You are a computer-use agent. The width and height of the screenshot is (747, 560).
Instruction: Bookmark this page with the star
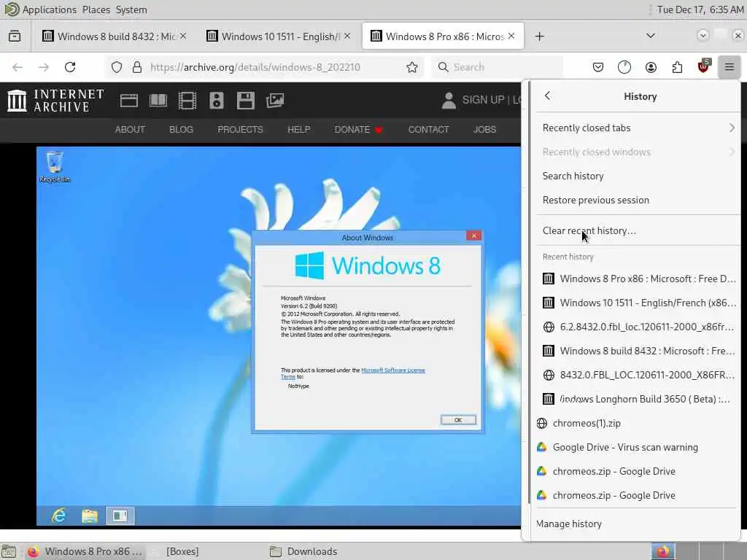click(412, 67)
